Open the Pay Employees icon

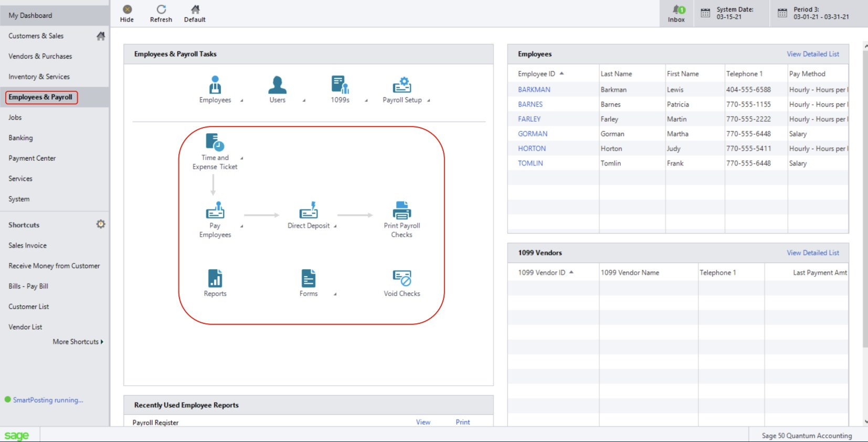[215, 210]
